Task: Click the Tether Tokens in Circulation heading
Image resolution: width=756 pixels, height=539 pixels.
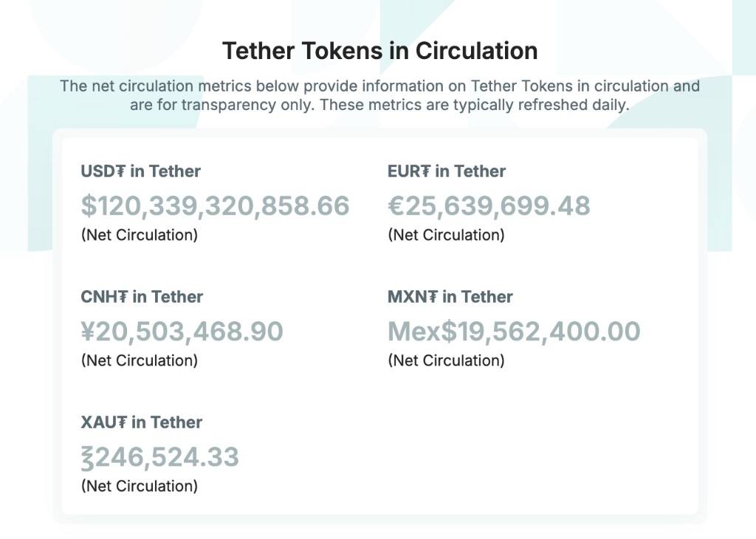Action: point(379,51)
